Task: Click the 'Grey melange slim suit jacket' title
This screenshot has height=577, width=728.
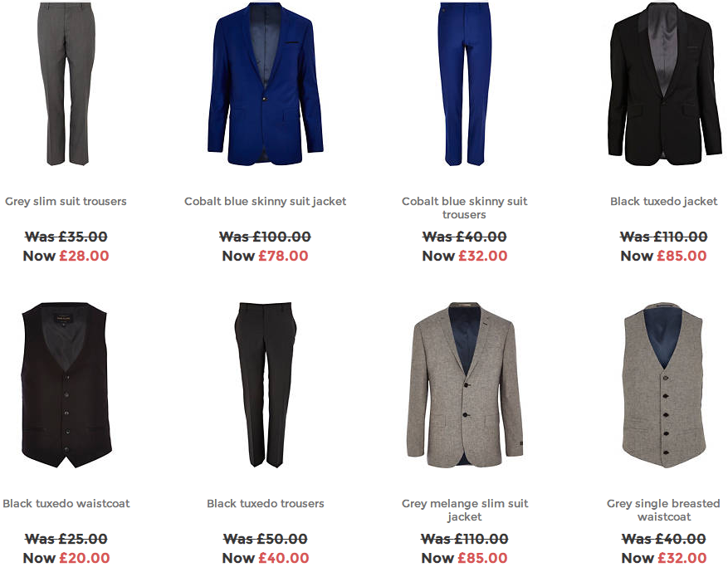Action: point(464,510)
